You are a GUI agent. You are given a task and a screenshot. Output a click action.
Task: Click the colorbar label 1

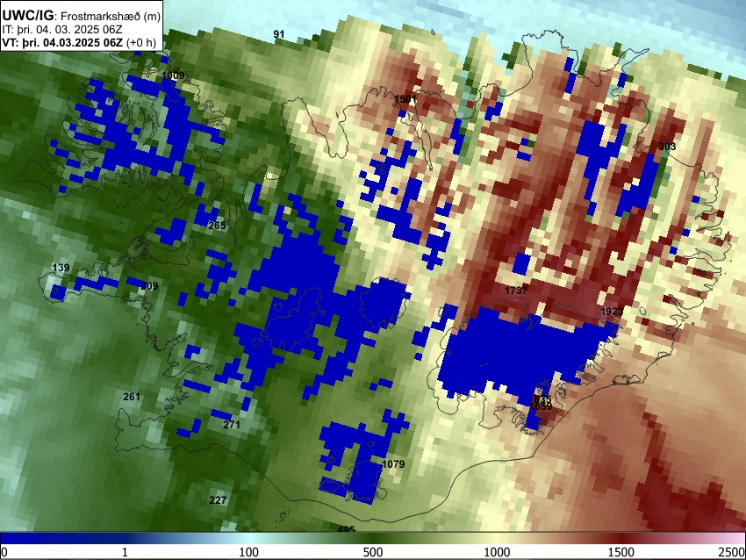click(x=125, y=552)
